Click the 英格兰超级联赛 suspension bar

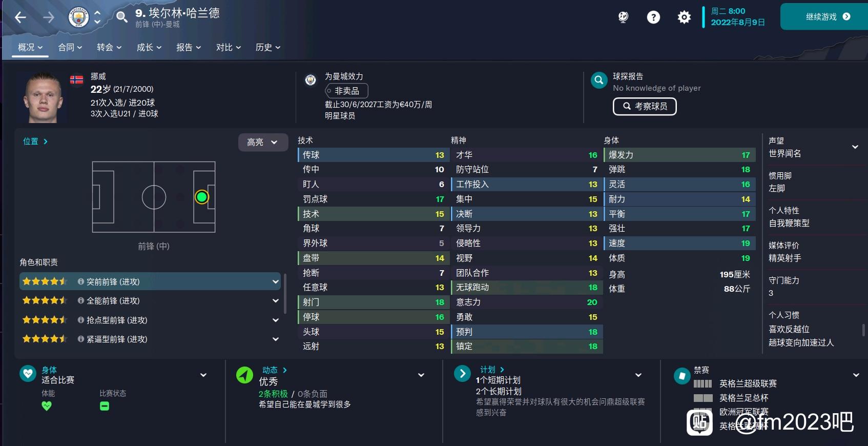click(x=702, y=383)
